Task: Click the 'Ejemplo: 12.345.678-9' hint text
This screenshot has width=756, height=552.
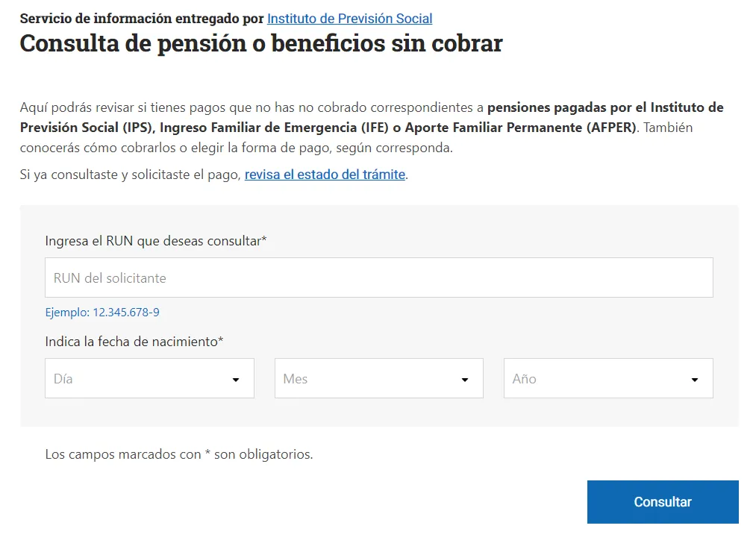Action: [x=102, y=313]
